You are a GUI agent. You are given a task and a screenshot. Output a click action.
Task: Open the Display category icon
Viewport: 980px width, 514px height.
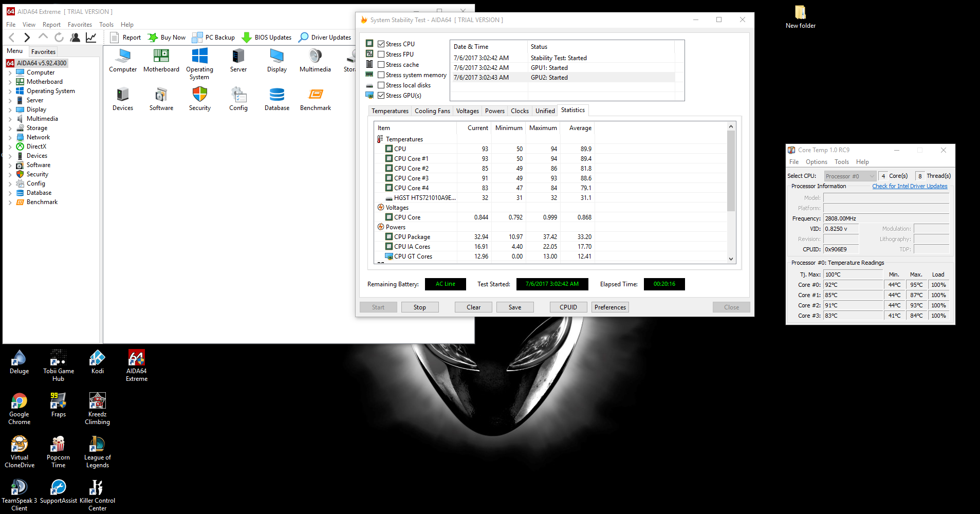coord(277,61)
